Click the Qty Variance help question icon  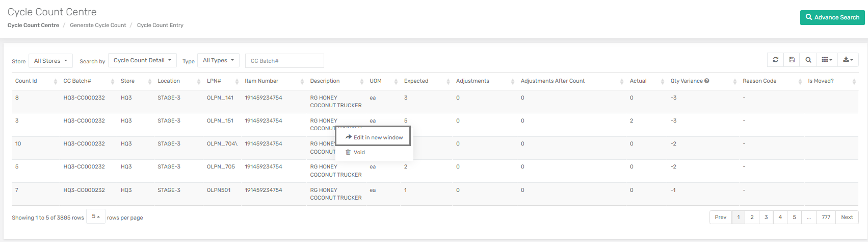point(706,81)
